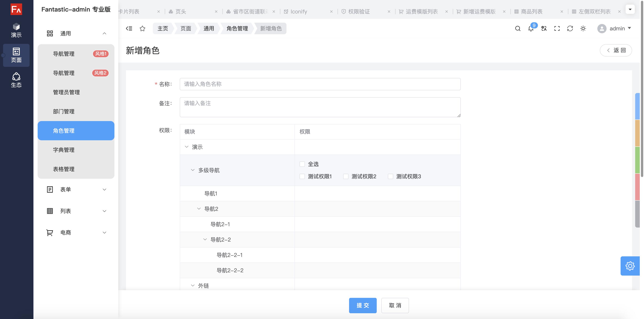Image resolution: width=644 pixels, height=319 pixels.
Task: Click the search icon in top toolbar
Action: (x=517, y=28)
